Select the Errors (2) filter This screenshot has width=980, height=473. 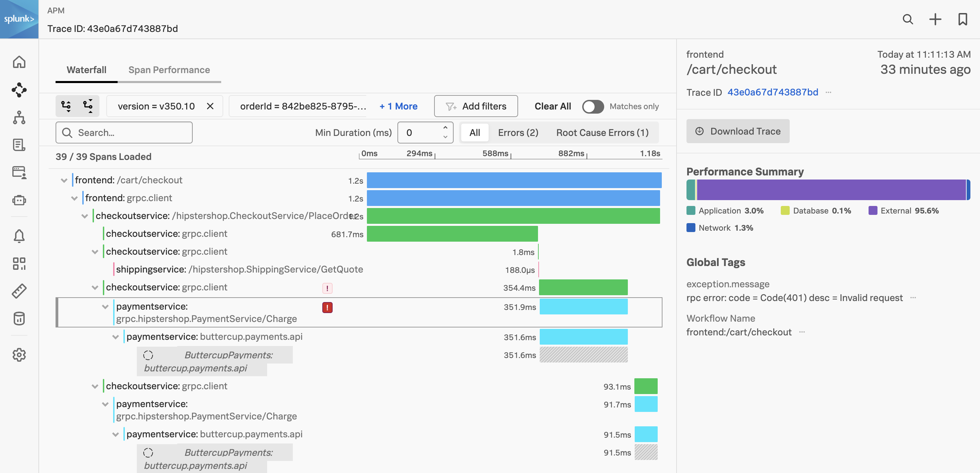pos(518,132)
